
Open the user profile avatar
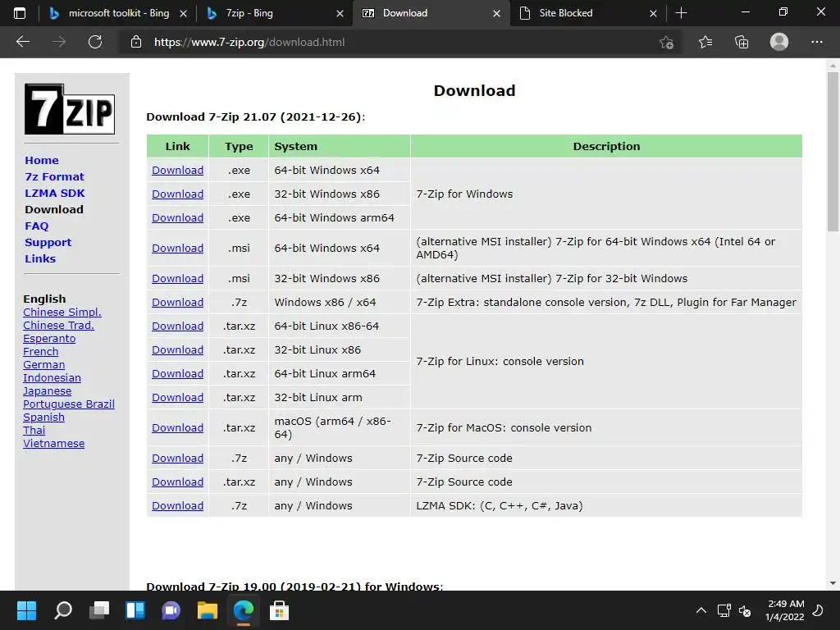(779, 42)
